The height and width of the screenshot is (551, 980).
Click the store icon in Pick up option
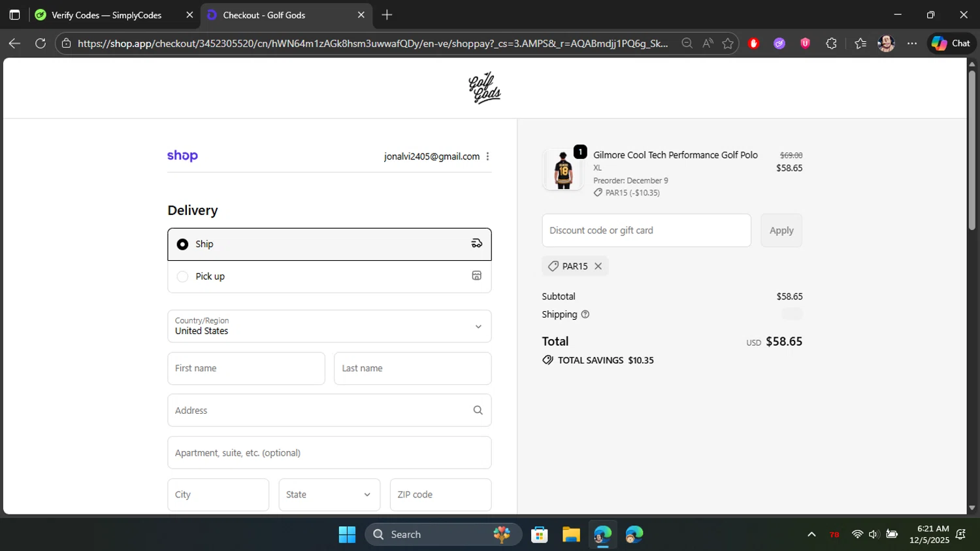(477, 276)
